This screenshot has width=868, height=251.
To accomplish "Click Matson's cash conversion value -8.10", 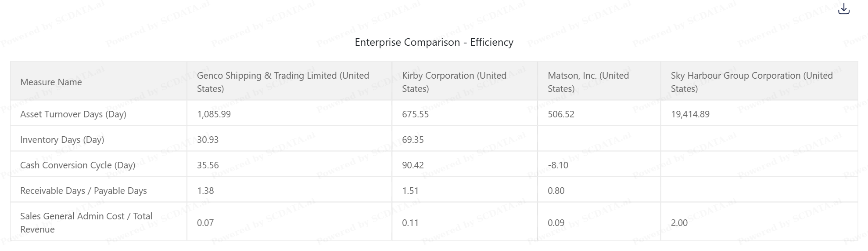I will pos(558,165).
